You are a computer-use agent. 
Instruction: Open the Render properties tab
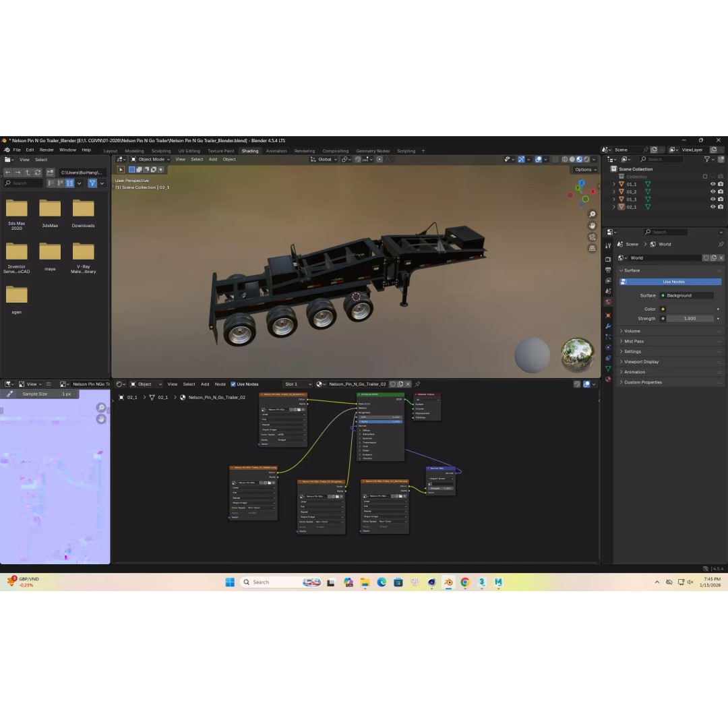click(x=608, y=259)
